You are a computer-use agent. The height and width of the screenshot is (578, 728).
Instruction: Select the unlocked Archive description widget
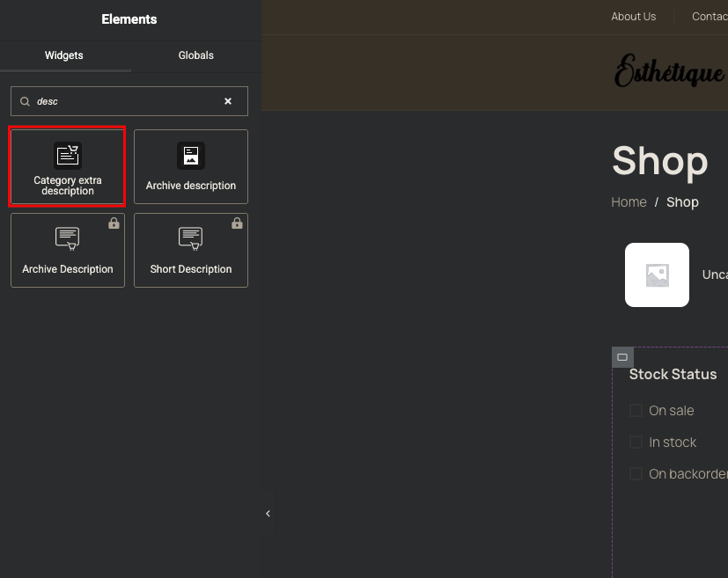pyautogui.click(x=191, y=166)
